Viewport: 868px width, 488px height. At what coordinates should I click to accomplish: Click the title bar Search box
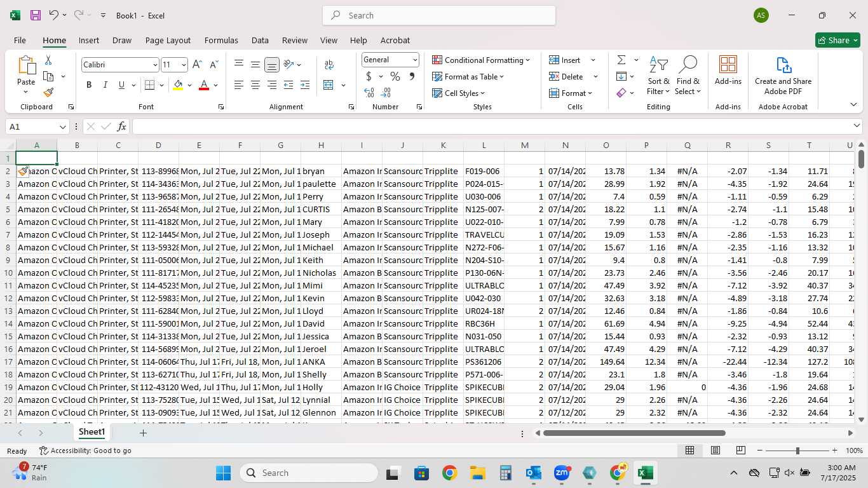tap(439, 15)
